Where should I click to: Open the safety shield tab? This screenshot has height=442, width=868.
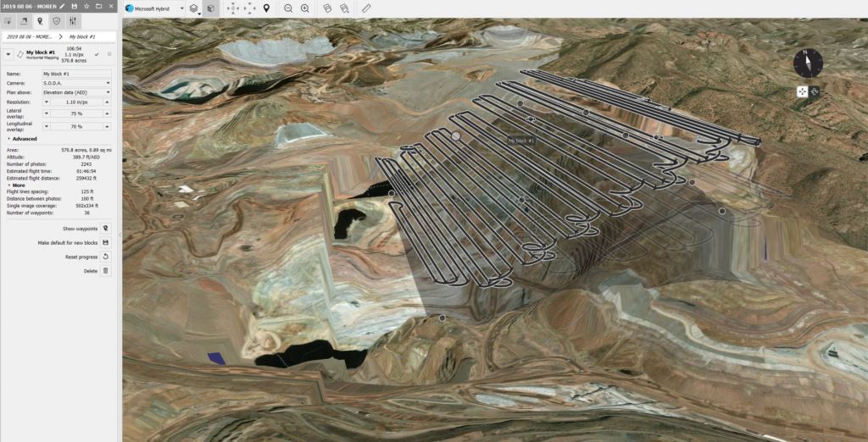pyautogui.click(x=57, y=21)
